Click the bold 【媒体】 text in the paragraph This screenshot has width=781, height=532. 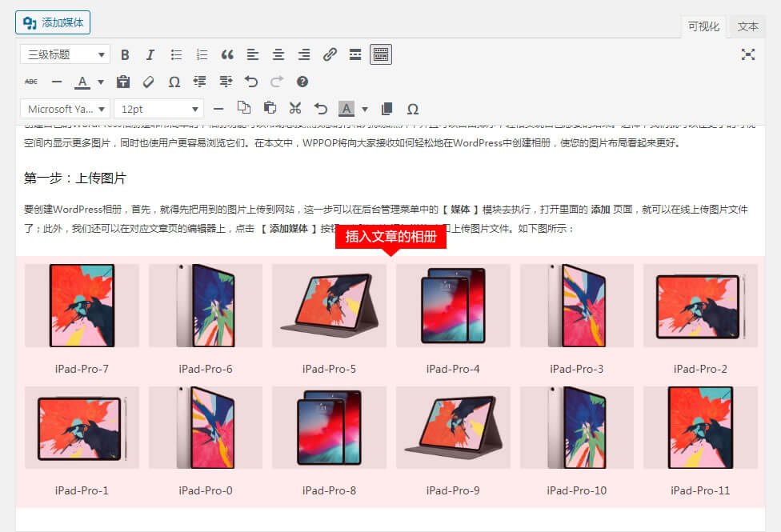[460, 210]
